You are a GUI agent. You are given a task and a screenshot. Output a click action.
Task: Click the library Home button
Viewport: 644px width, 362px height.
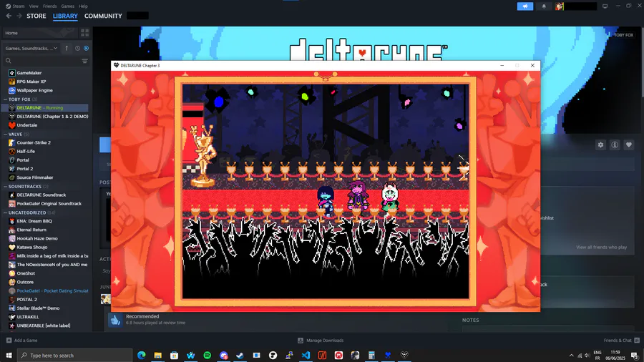39,33
